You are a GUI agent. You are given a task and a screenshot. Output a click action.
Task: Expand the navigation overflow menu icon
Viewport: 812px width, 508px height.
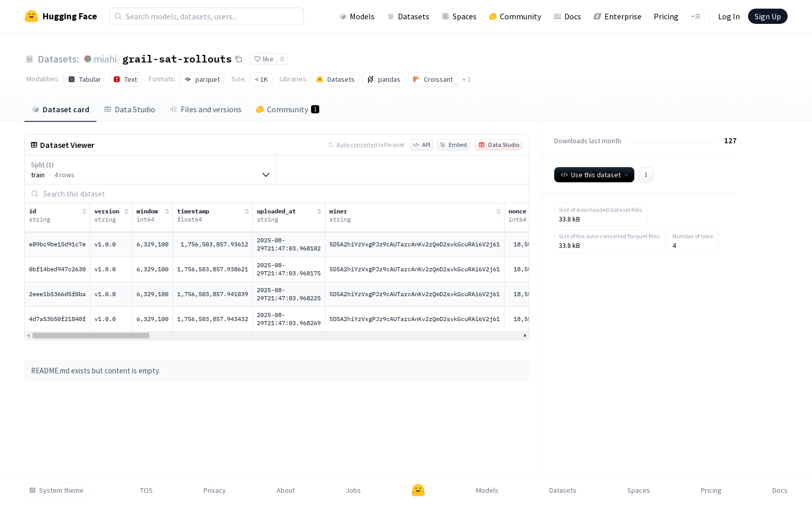click(x=695, y=16)
